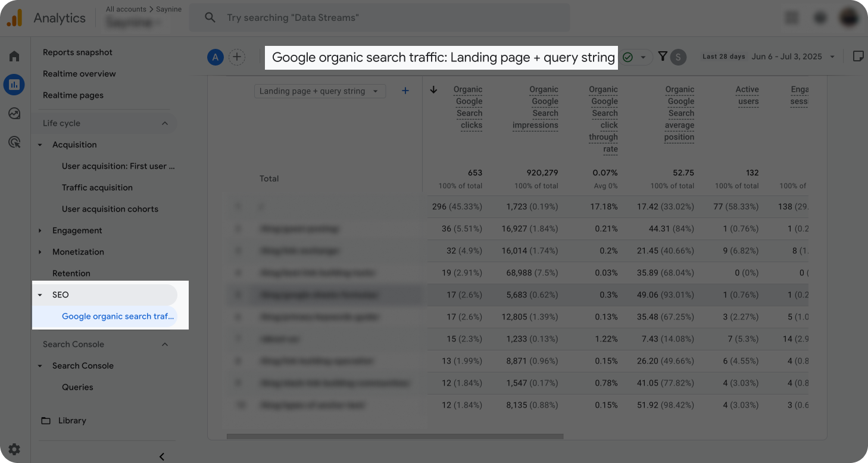Open the Queries report
868x463 pixels.
click(x=77, y=387)
